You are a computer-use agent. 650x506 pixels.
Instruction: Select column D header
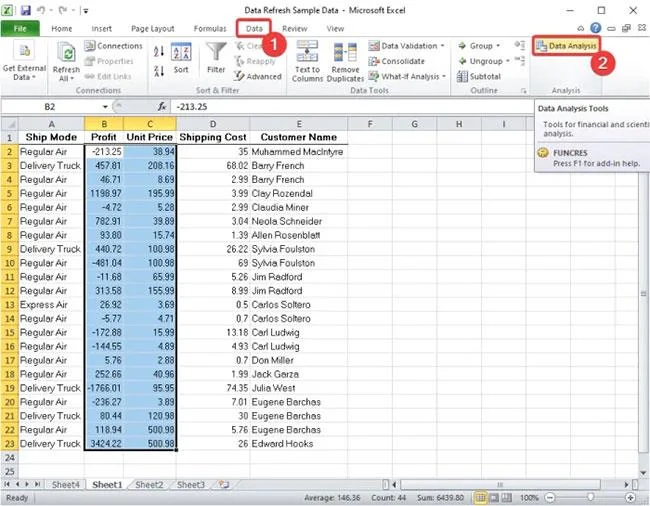[213, 123]
